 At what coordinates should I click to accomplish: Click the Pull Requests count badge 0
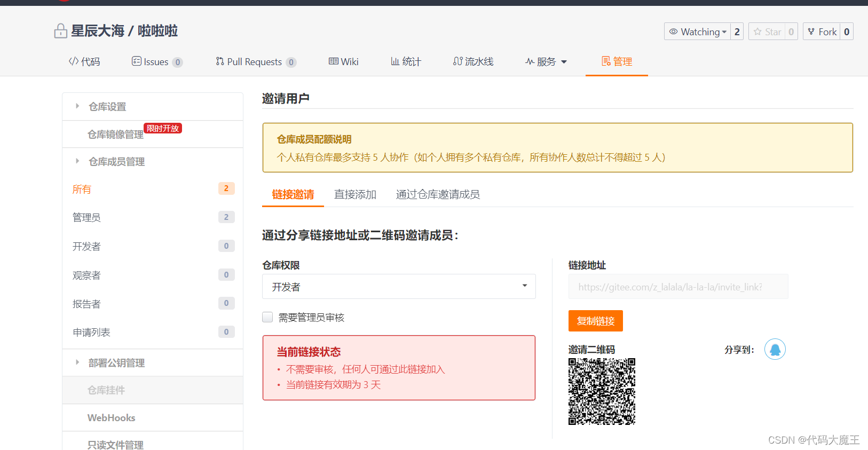[x=291, y=62]
